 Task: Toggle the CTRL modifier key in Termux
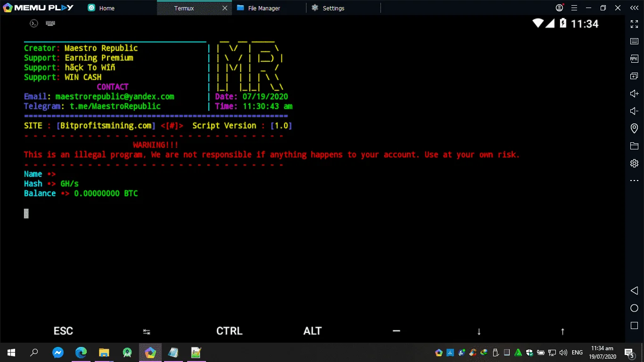click(229, 331)
